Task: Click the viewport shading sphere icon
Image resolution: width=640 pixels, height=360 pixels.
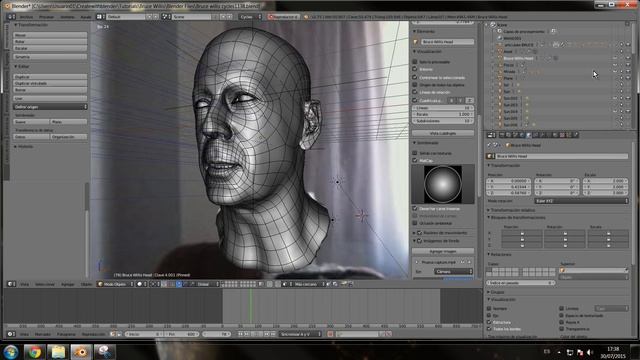Action: pyautogui.click(x=140, y=284)
